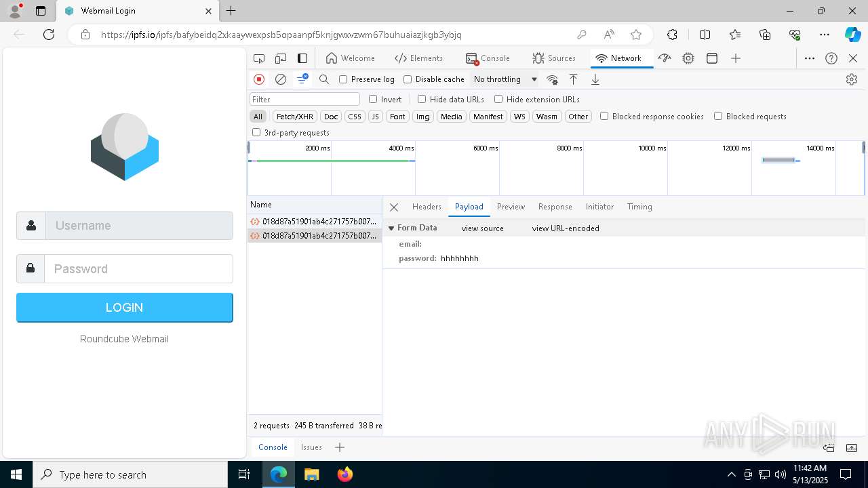Collapse the Form Data section
Image resolution: width=868 pixels, height=488 pixels.
click(391, 228)
